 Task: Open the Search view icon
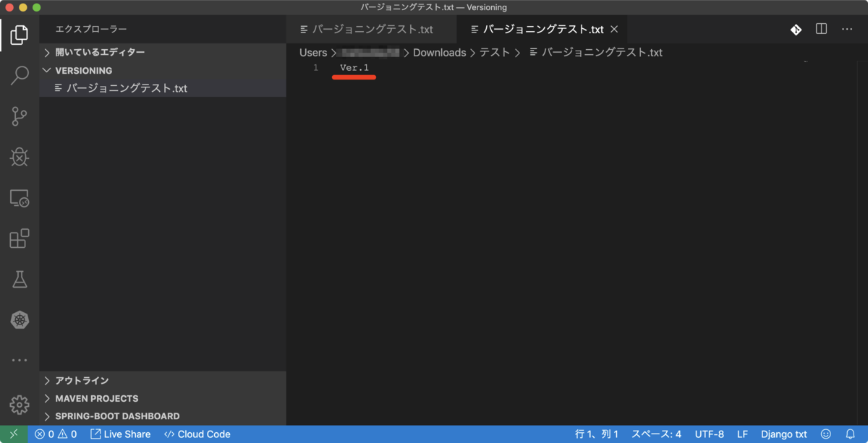pyautogui.click(x=20, y=75)
